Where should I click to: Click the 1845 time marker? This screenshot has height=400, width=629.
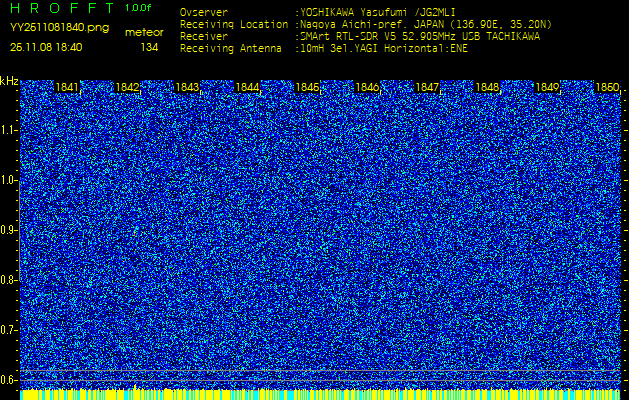(307, 87)
